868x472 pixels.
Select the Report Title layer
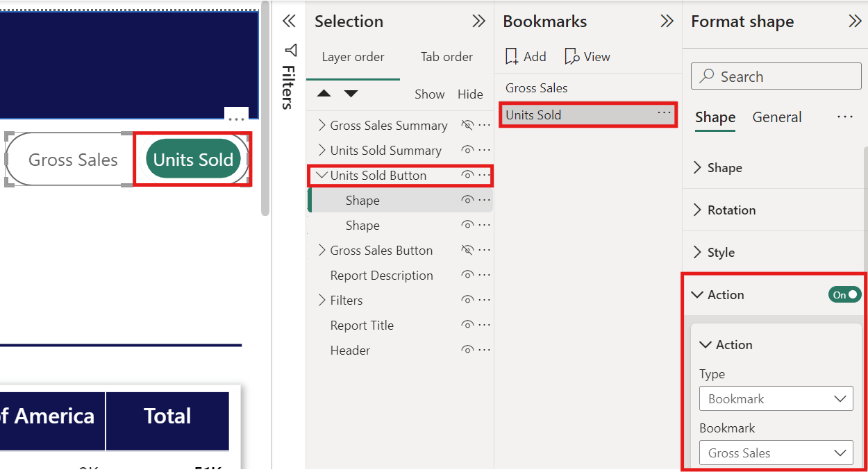pos(362,326)
